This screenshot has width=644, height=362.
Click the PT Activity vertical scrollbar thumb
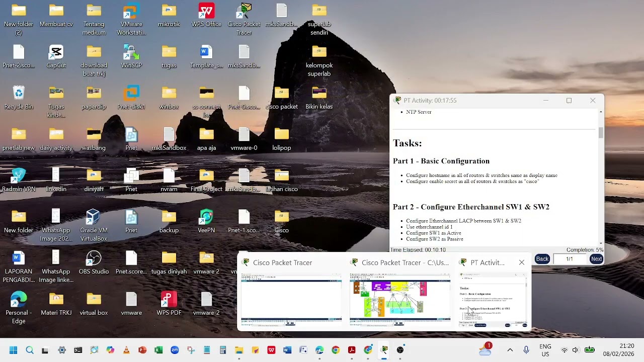601,132
